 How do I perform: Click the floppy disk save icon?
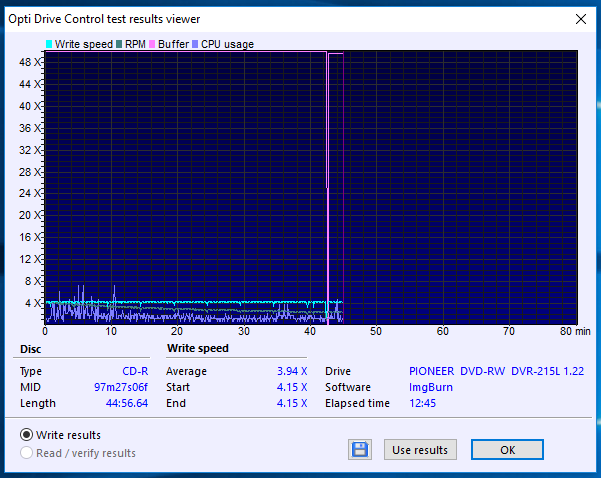tap(360, 449)
